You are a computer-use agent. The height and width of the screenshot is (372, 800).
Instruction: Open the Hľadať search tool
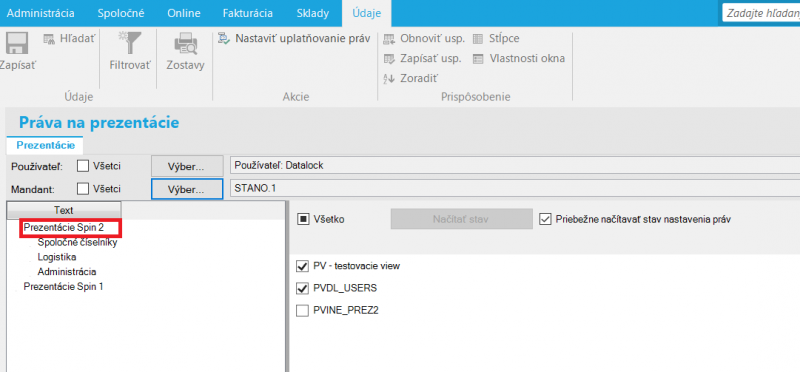49,39
